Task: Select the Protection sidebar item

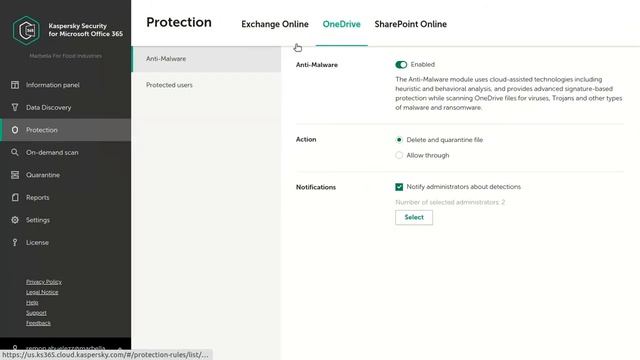Action: coord(65,130)
